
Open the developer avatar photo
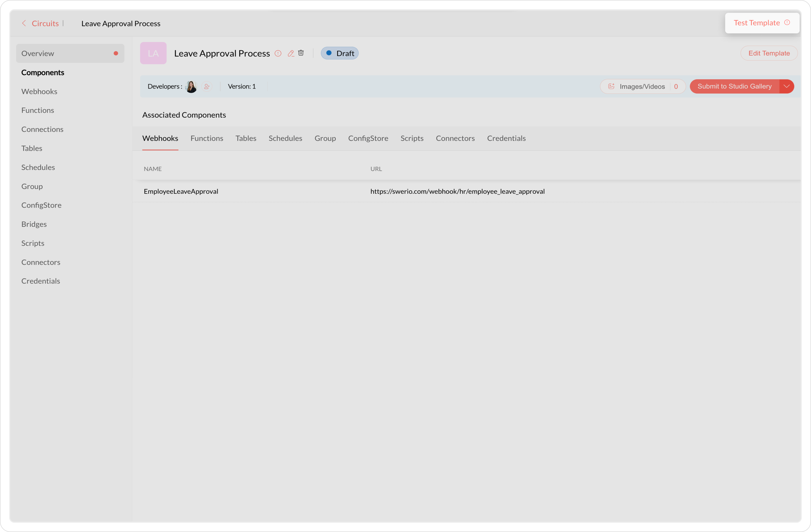(191, 86)
